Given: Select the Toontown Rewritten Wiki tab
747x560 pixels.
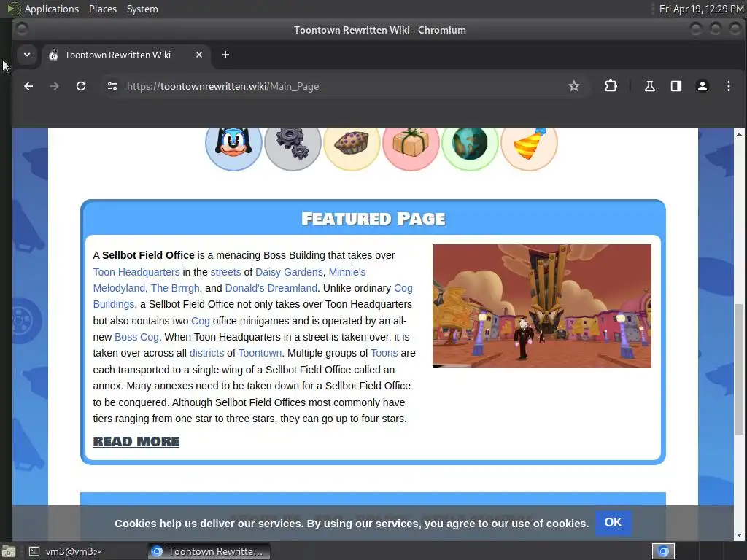Looking at the screenshot, I should tap(126, 55).
